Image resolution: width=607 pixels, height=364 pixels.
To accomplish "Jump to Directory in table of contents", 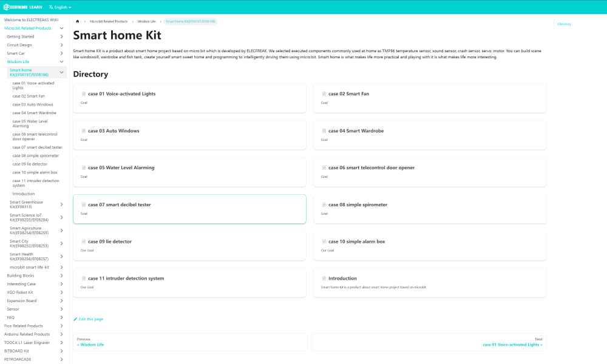I will (564, 24).
